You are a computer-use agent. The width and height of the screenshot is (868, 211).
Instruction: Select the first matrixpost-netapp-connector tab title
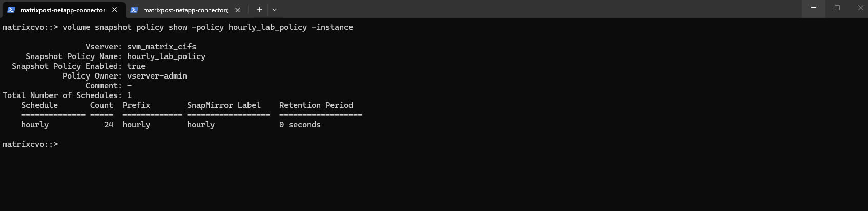(x=63, y=10)
